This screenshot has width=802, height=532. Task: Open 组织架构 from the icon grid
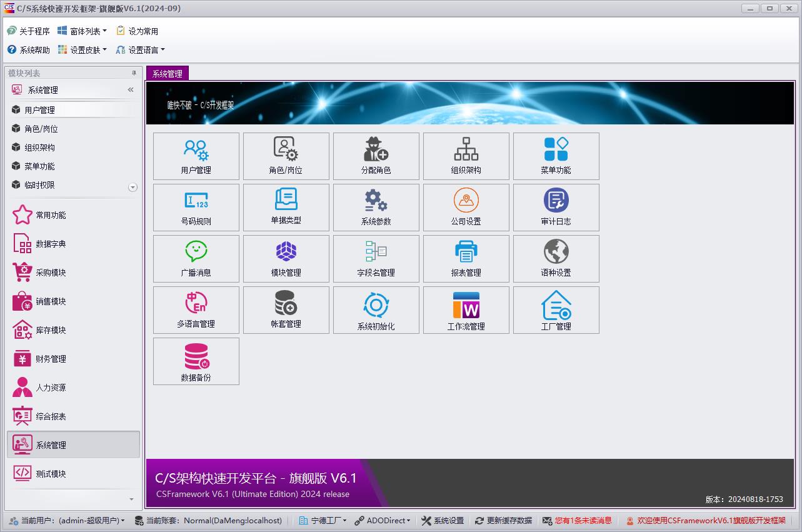466,156
